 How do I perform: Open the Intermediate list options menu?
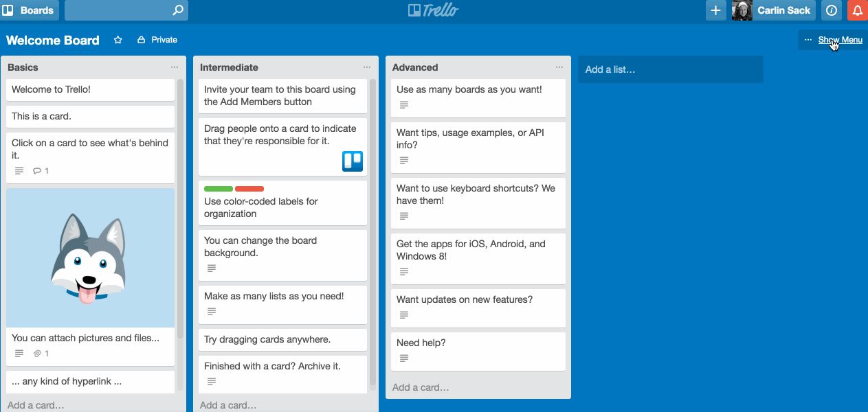367,67
